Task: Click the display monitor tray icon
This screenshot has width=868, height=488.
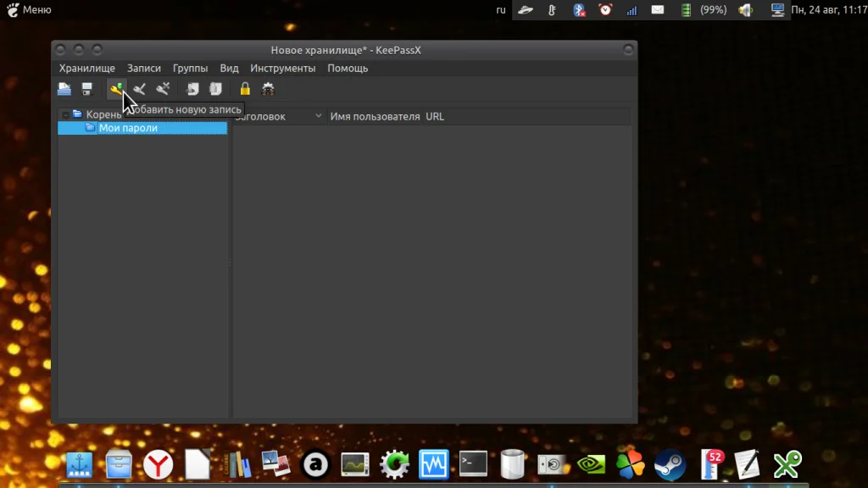Action: click(x=778, y=9)
